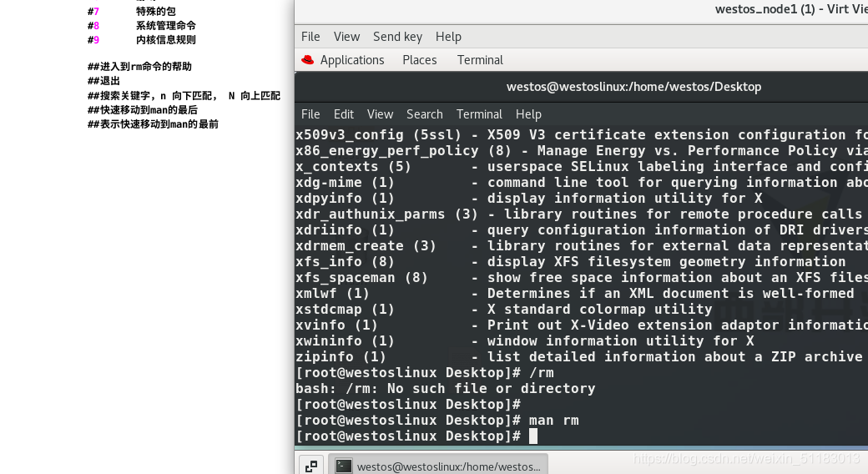
Task: Open the Terminal app menu in top panel
Action: (x=480, y=60)
